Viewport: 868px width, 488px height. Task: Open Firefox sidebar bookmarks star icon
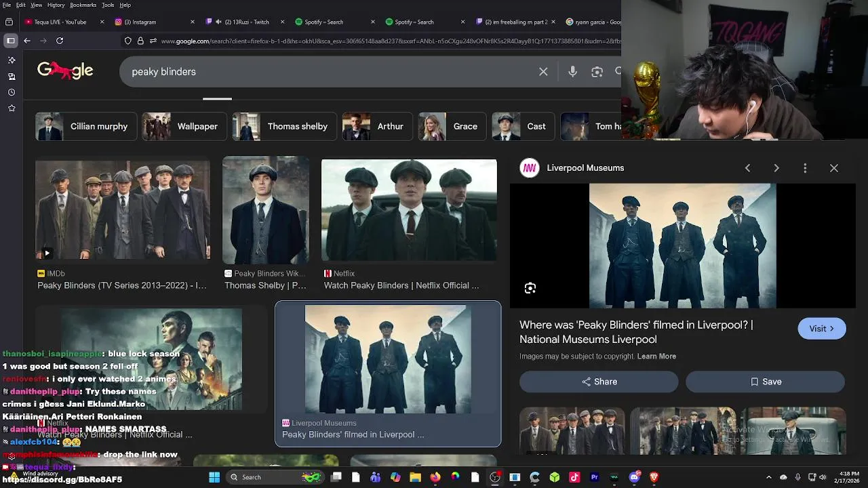click(12, 108)
